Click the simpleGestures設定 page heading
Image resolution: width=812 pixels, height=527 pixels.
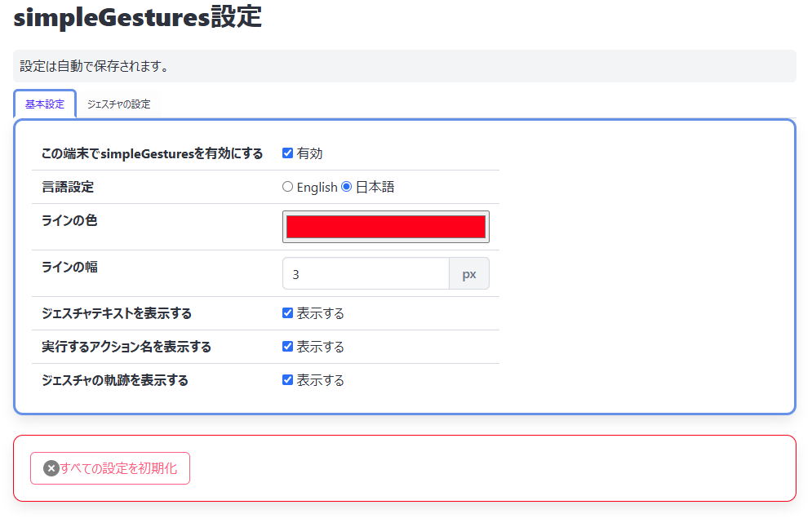tap(138, 18)
